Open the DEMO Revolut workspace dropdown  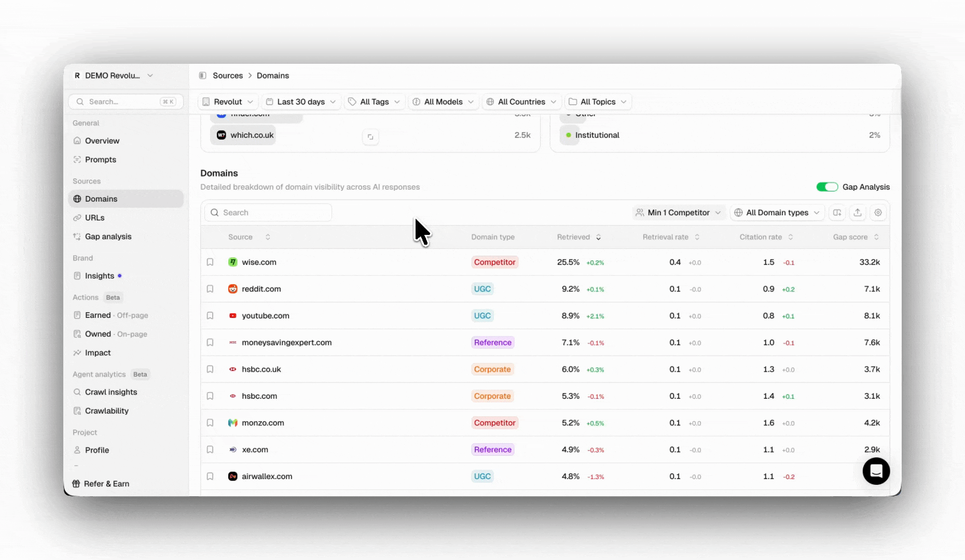click(x=114, y=76)
